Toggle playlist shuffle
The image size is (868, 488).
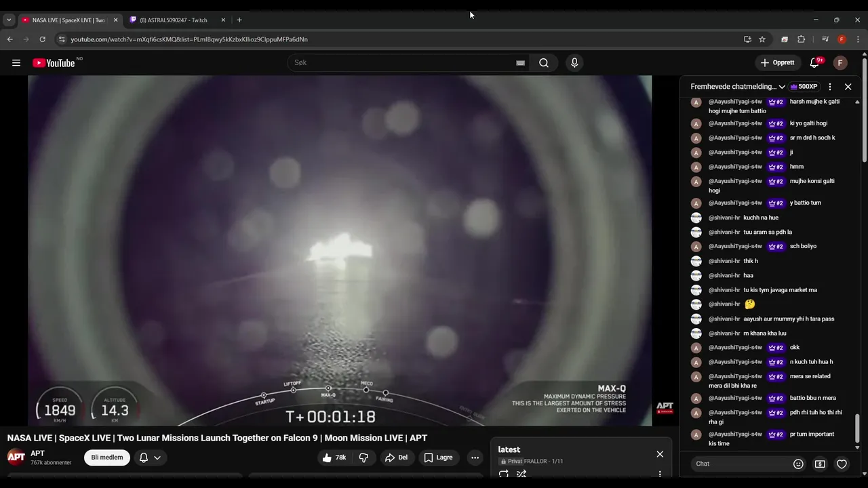(521, 474)
